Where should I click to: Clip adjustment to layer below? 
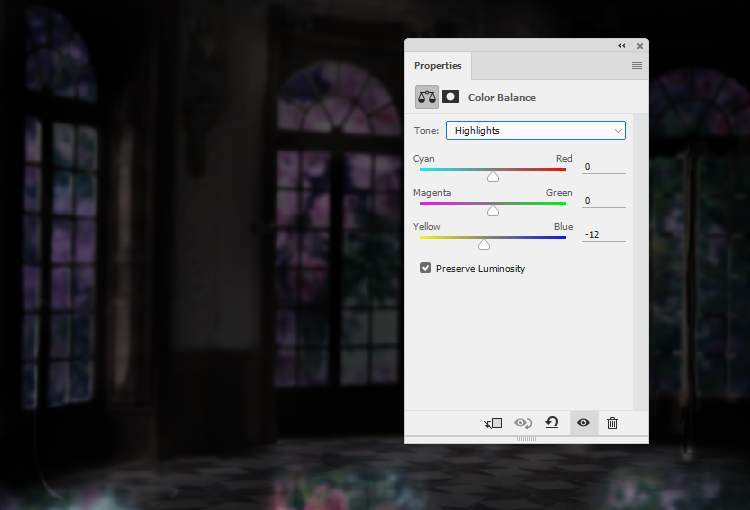493,423
